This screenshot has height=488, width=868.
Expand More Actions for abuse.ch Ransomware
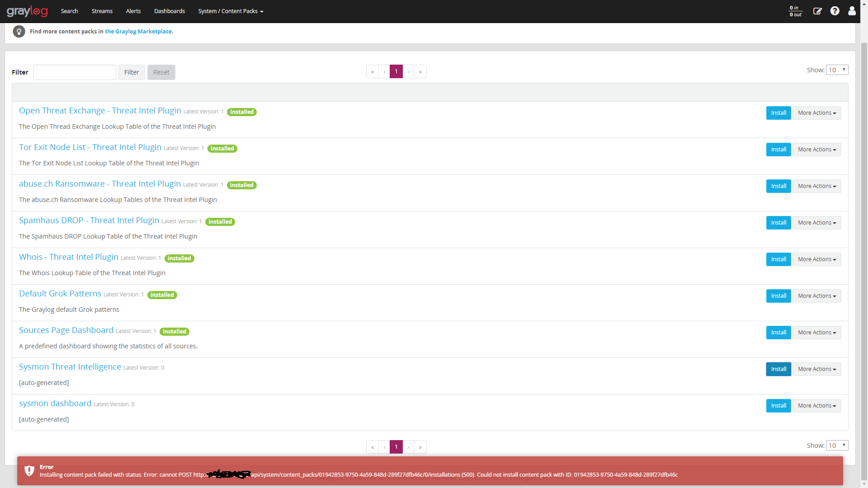(x=817, y=186)
